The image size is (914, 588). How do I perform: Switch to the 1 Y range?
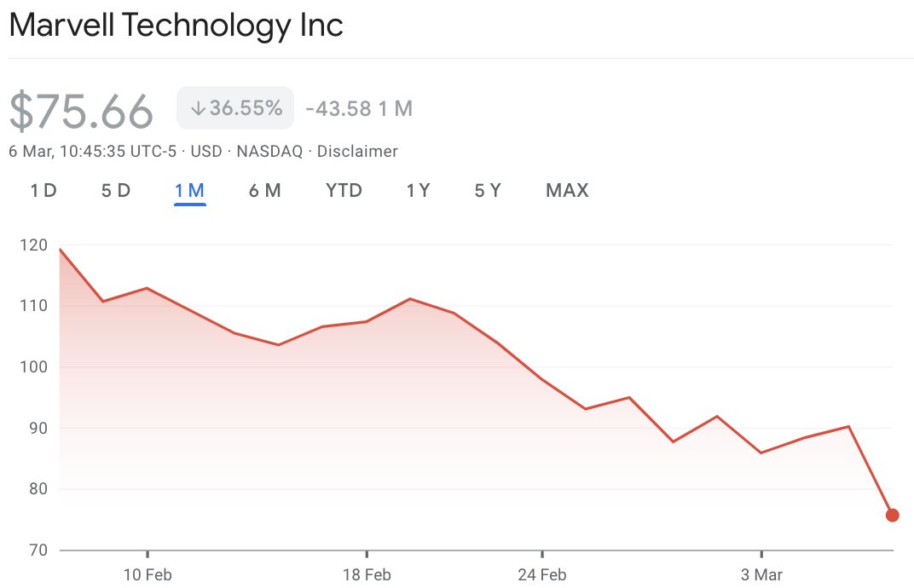[419, 191]
